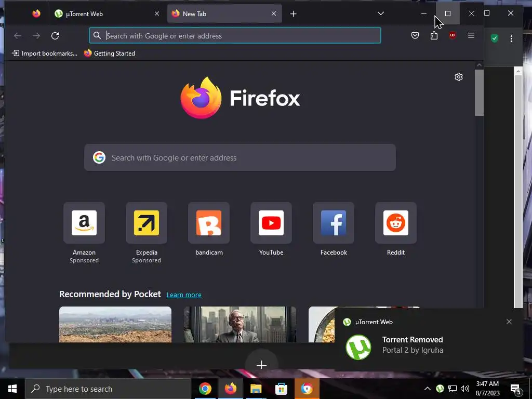Screen dimensions: 532x399
Task: Click the highlighted shield app taskbar icon
Action: pos(307,389)
